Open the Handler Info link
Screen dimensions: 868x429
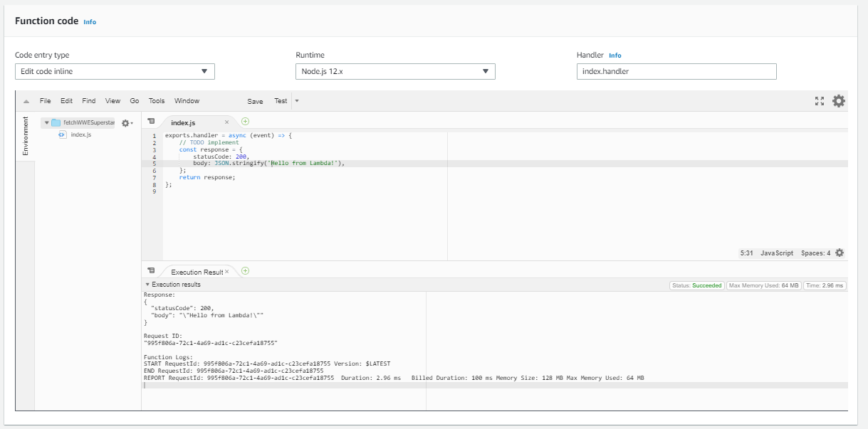615,55
